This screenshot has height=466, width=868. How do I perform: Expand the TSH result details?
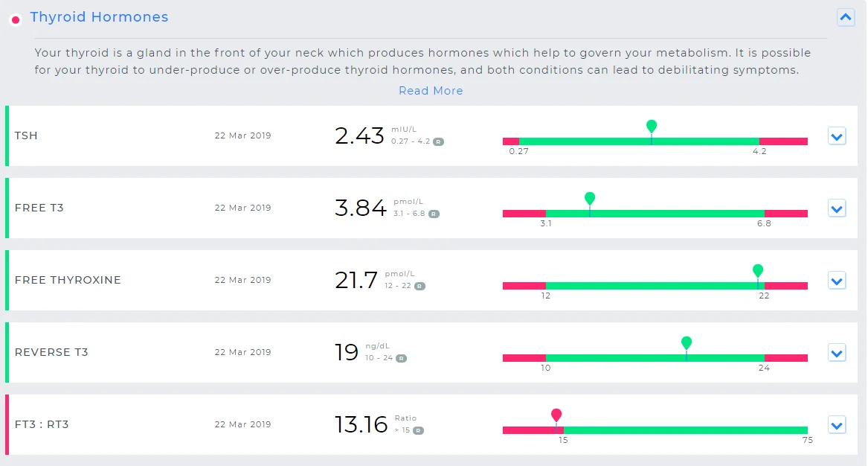pos(837,136)
